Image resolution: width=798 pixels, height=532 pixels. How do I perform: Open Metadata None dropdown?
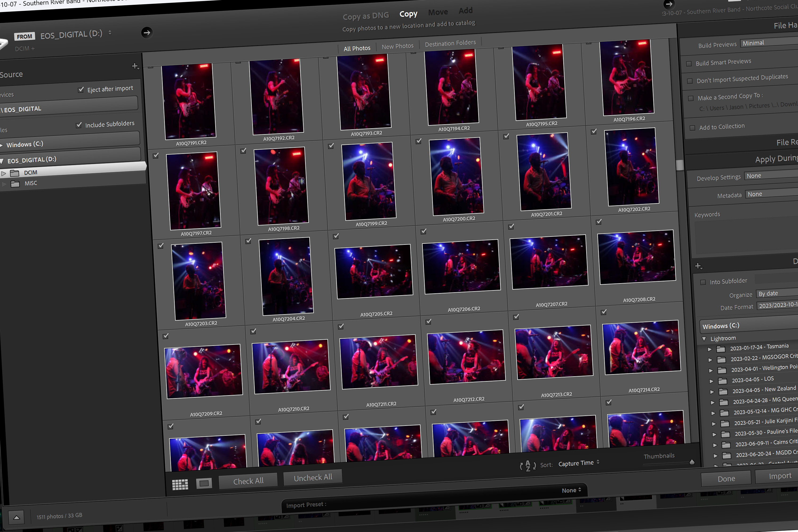tap(772, 193)
